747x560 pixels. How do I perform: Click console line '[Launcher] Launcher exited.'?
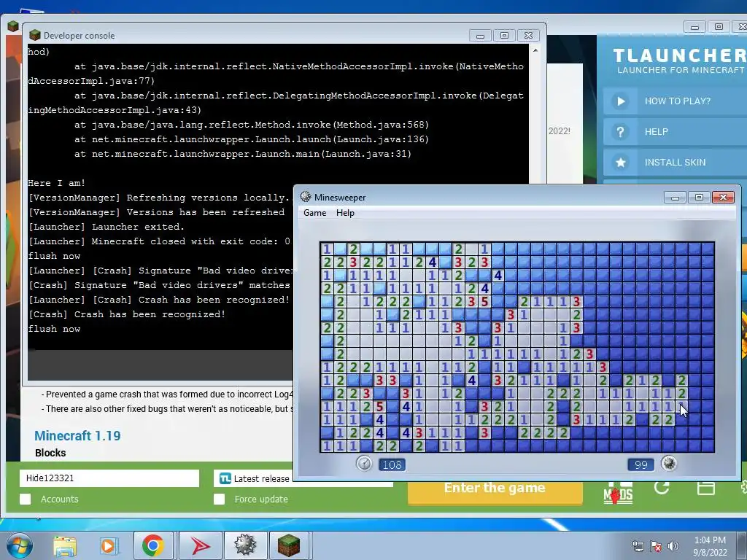107,227
